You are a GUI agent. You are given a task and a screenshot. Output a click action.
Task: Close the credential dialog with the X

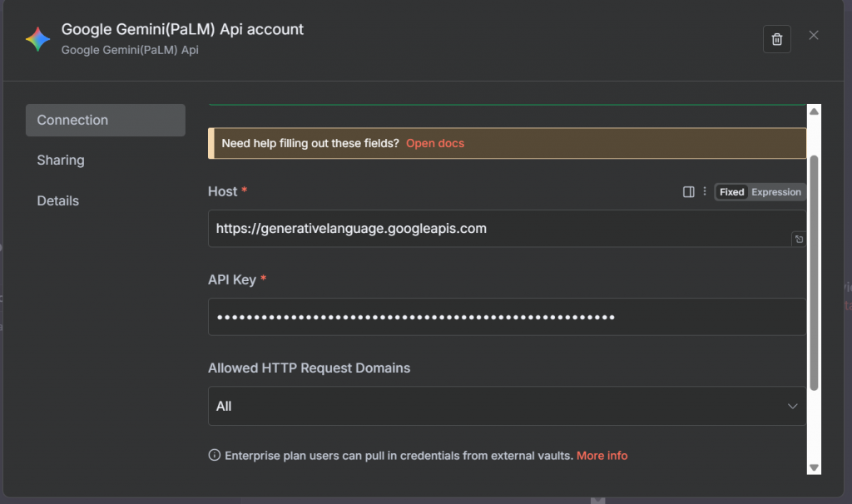(814, 35)
